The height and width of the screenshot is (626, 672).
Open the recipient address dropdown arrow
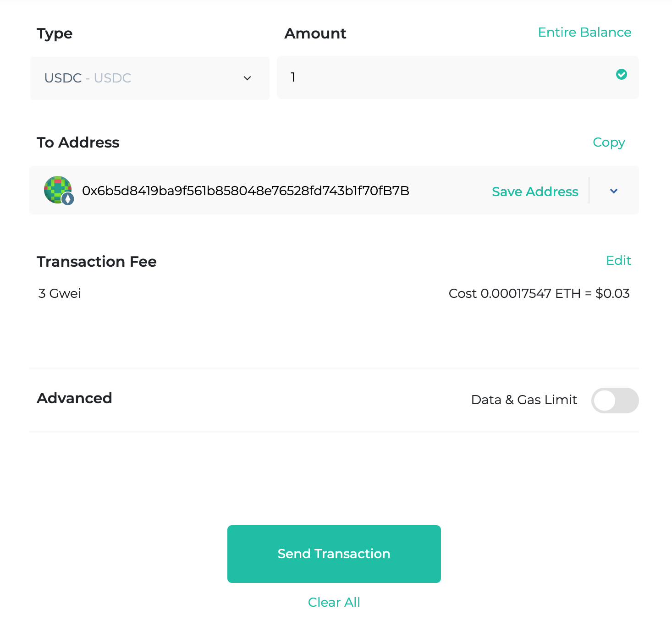click(x=614, y=191)
